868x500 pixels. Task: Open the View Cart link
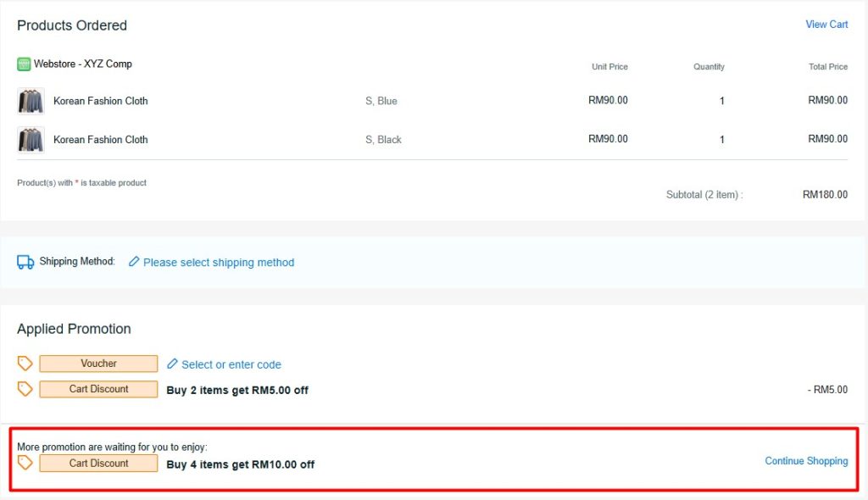coord(826,25)
